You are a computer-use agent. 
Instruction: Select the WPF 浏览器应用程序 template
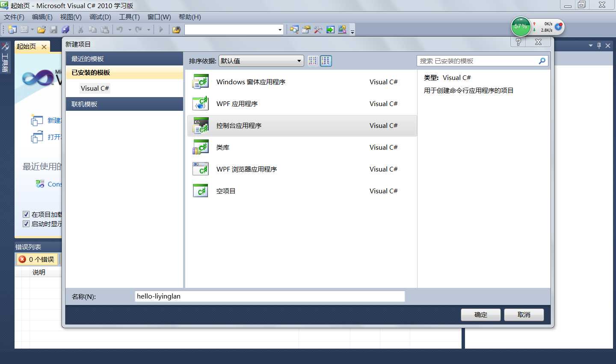coord(302,169)
